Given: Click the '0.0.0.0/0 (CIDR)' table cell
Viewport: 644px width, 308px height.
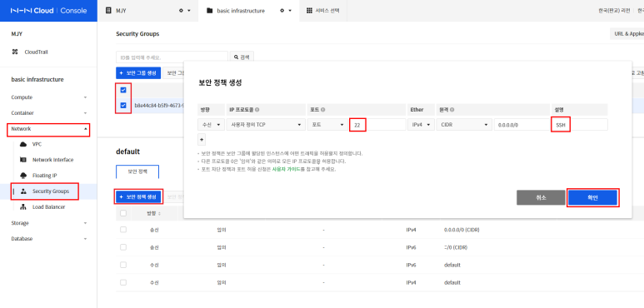Looking at the screenshot, I should coord(462,230).
